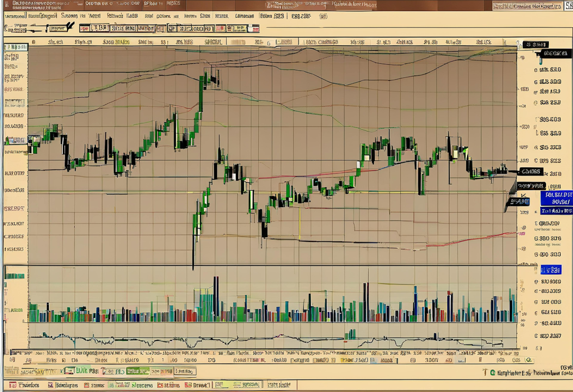Click the green highlighted button in the bottom toolbar
The image size is (573, 392).
(138, 371)
